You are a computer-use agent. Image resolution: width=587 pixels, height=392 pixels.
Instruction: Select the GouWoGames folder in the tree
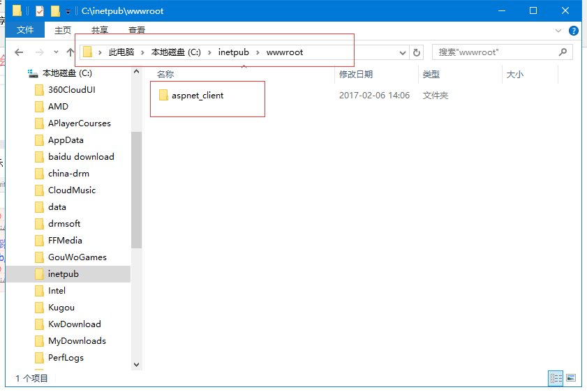pyautogui.click(x=77, y=257)
